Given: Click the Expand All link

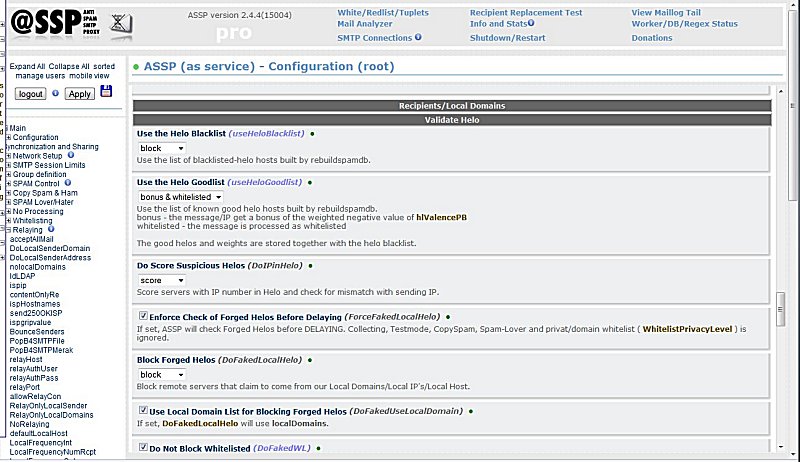Looking at the screenshot, I should 27,66.
